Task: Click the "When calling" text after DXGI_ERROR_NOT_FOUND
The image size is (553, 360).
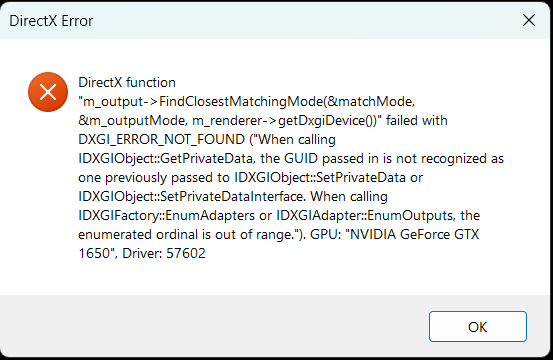Action: (x=297, y=140)
